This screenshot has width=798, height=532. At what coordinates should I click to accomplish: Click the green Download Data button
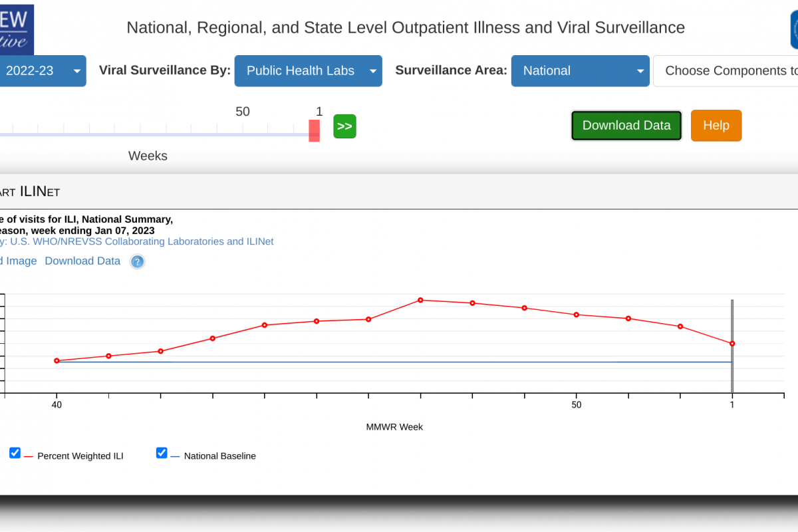(x=626, y=126)
